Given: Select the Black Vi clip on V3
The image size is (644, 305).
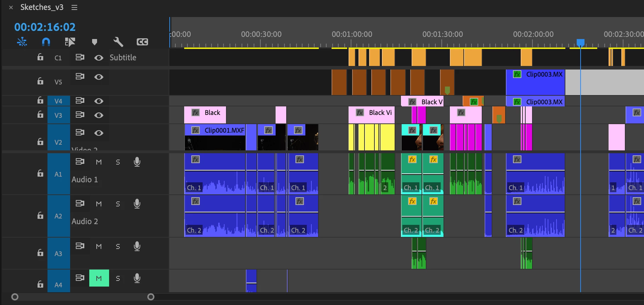Looking at the screenshot, I should pos(372,115).
